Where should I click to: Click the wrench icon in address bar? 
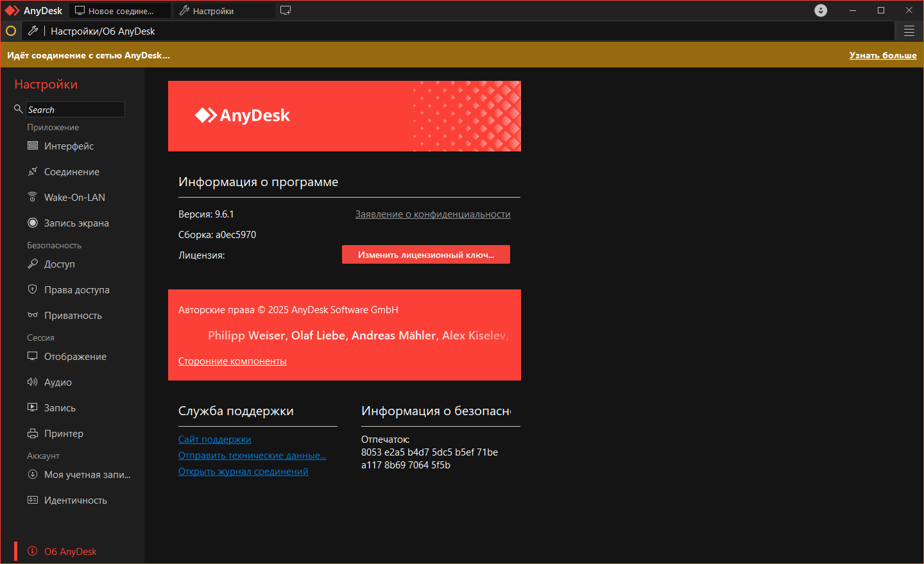click(x=33, y=30)
